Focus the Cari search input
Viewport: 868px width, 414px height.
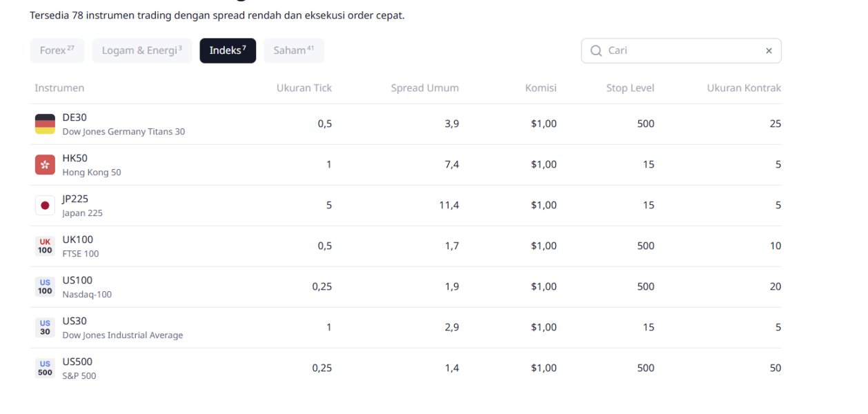683,51
